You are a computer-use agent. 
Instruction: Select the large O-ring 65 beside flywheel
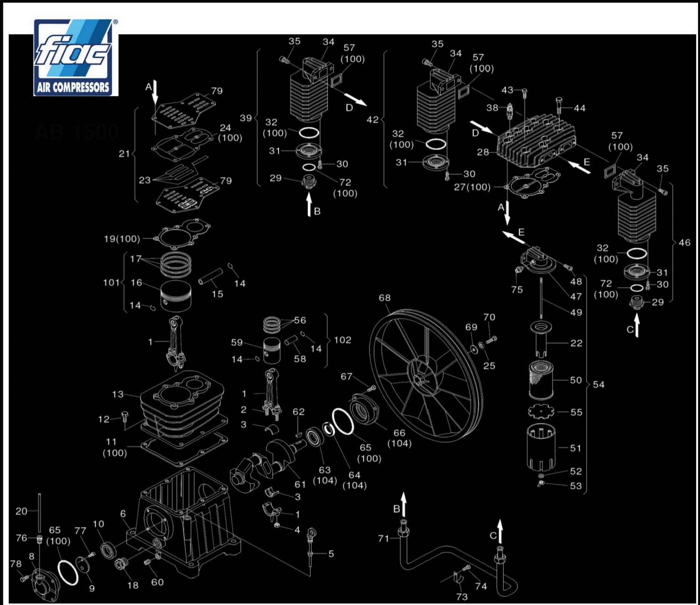point(343,421)
